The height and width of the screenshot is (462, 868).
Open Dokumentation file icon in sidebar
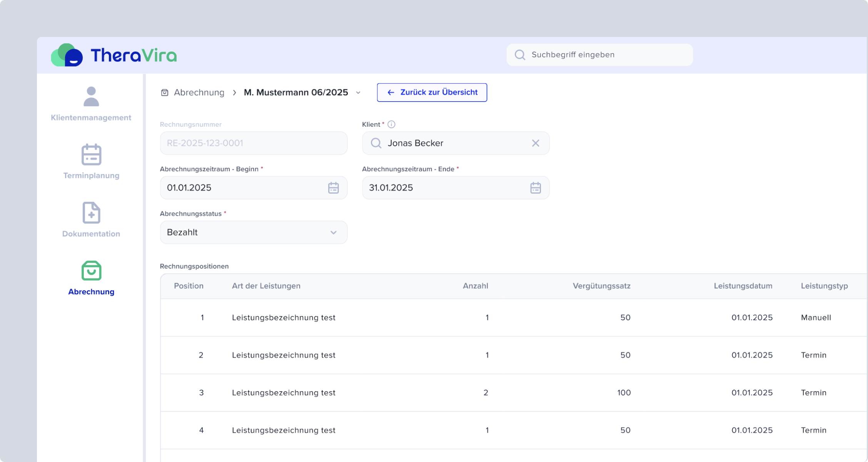[x=91, y=213]
